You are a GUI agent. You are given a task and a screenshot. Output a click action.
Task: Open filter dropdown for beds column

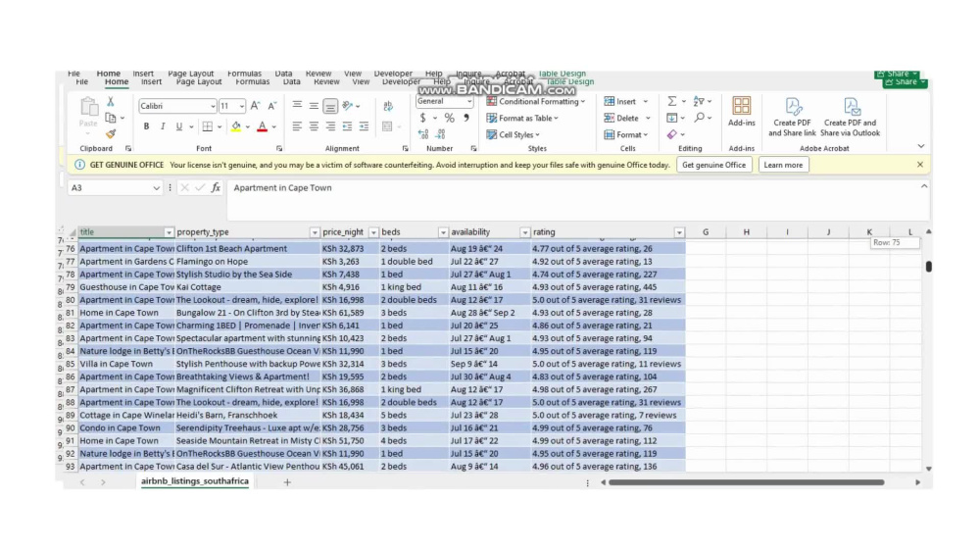coord(443,232)
